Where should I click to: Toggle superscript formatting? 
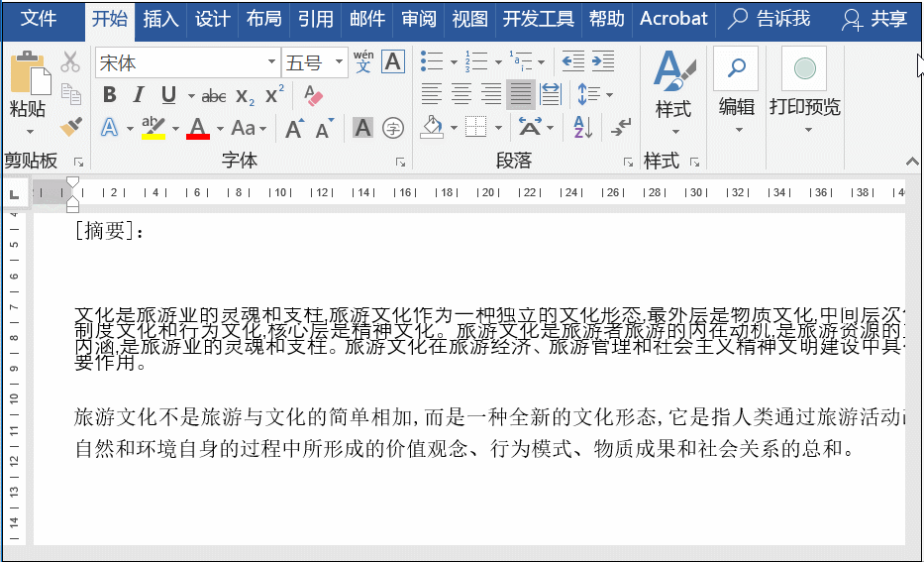(x=274, y=95)
